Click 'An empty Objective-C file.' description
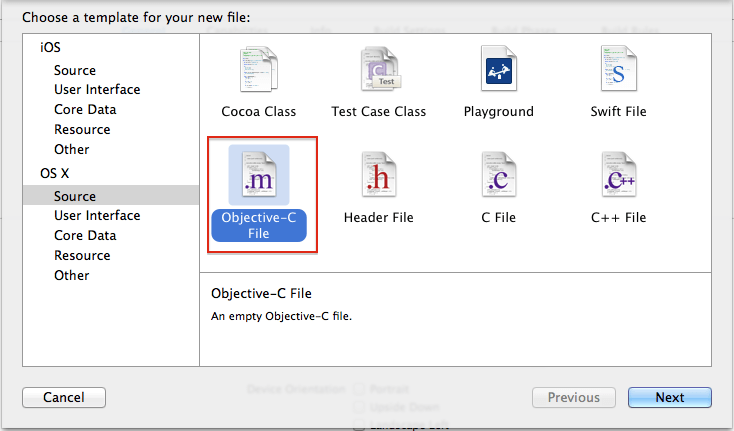Image resolution: width=734 pixels, height=431 pixels. tap(281, 316)
